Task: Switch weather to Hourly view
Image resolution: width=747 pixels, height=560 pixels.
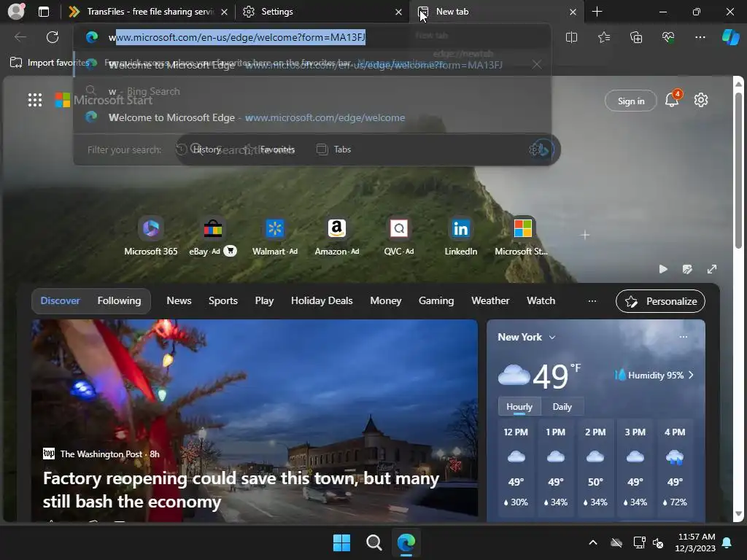Action: coord(519,407)
